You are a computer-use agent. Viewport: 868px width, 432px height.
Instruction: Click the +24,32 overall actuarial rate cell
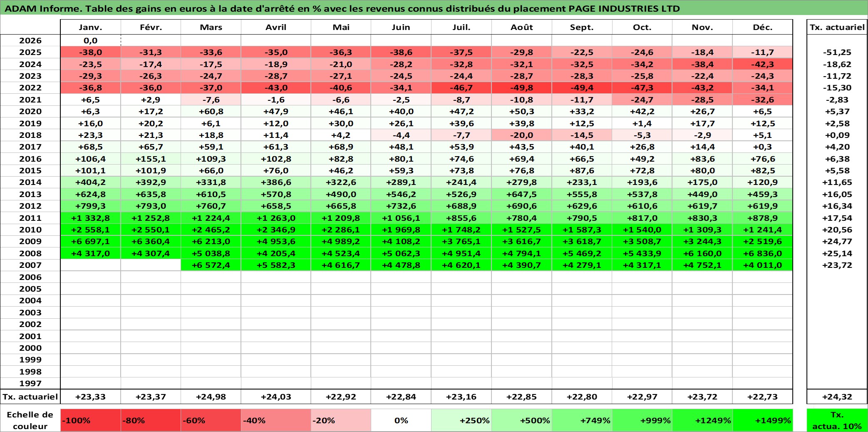point(837,397)
